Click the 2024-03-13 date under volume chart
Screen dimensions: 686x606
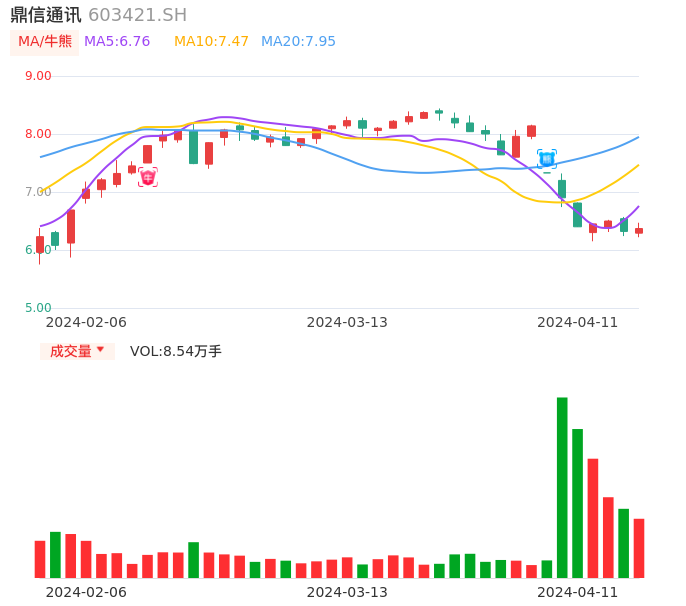pos(347,592)
